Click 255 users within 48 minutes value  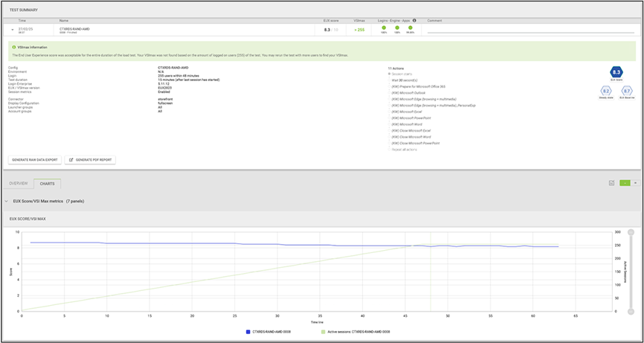(178, 76)
